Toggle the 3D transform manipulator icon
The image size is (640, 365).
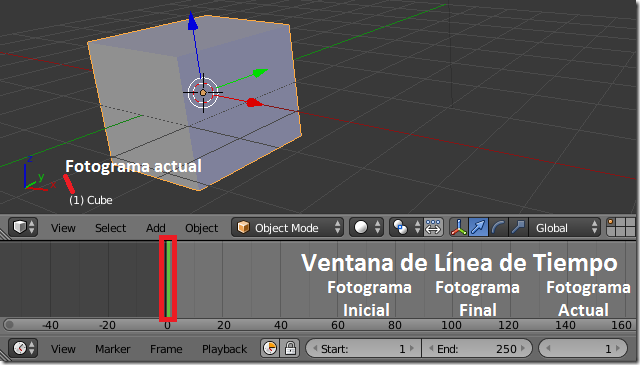[x=459, y=227]
